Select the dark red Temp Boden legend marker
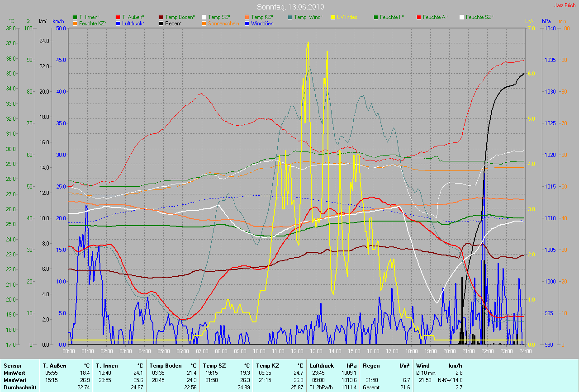 (161, 17)
